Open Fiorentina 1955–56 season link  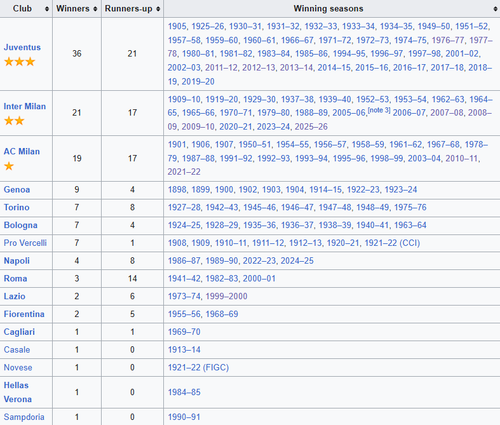(x=184, y=314)
